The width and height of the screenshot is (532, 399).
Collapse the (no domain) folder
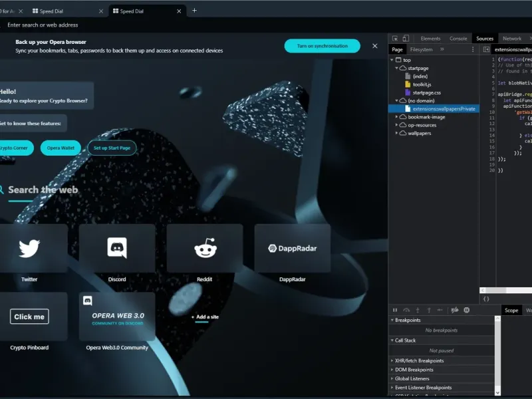(x=396, y=101)
